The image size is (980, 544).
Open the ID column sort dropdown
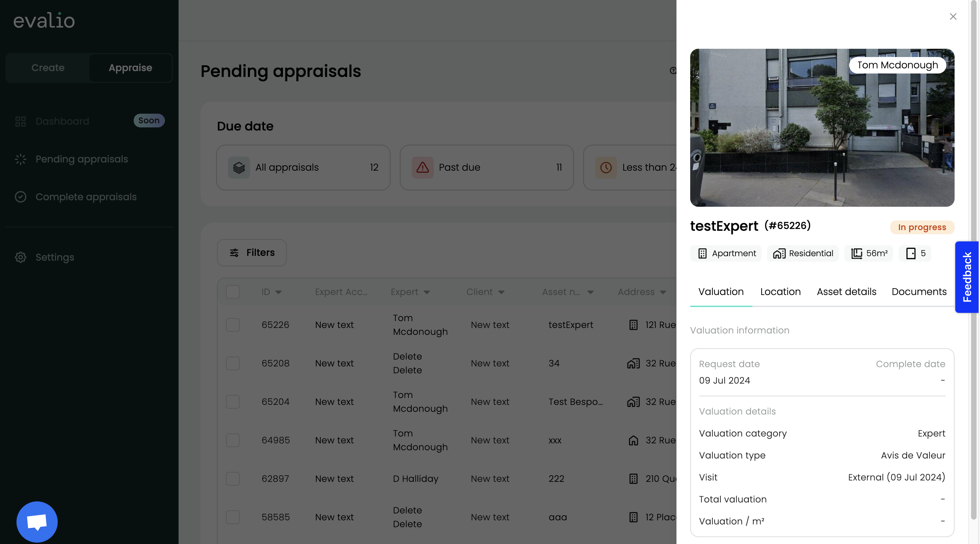coord(278,292)
